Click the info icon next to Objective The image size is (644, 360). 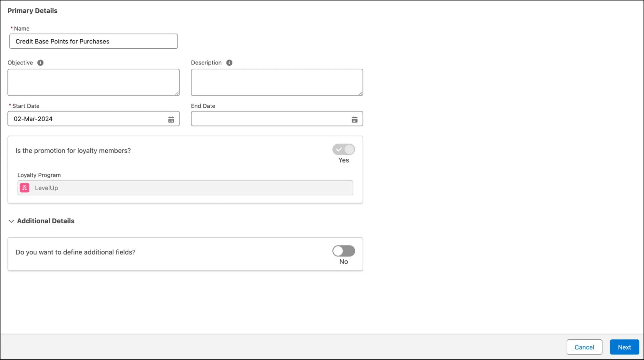click(x=40, y=63)
